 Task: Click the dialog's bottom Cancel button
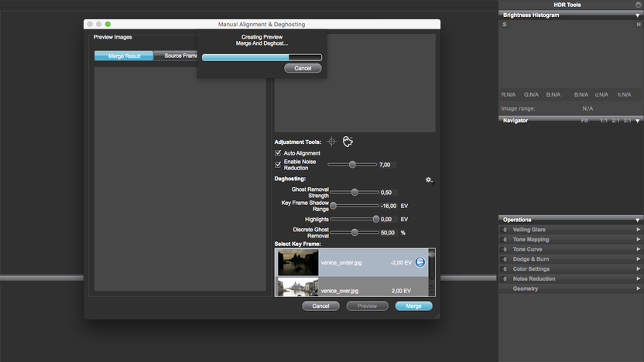[320, 306]
